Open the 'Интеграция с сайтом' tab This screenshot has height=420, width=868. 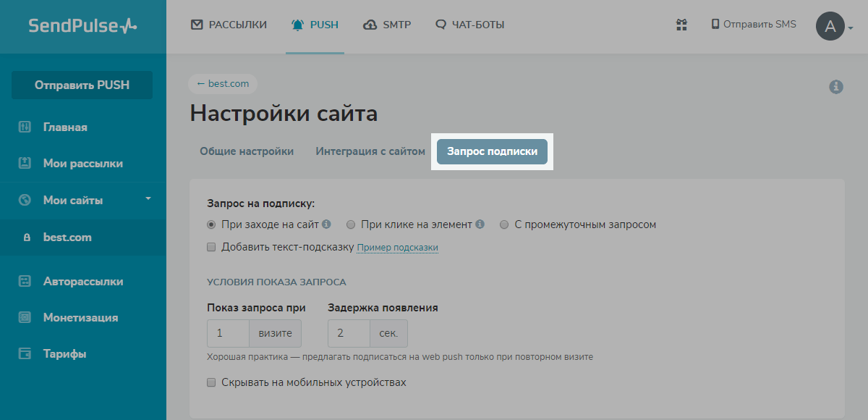pos(370,151)
